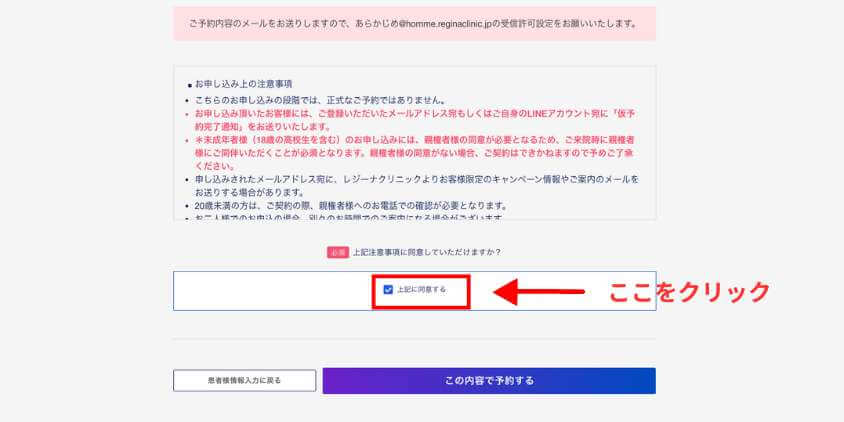
Task: Click the heading お申し込み上の注意事項
Action: (244, 85)
